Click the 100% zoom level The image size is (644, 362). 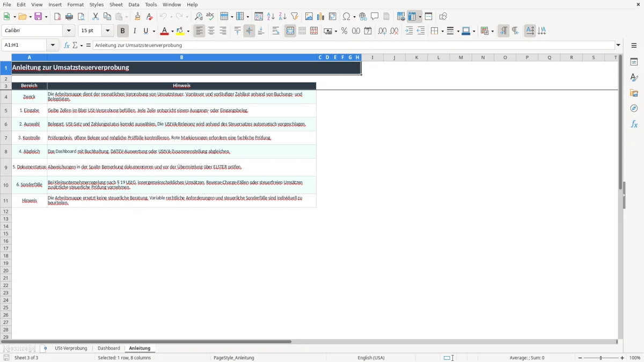pyautogui.click(x=635, y=358)
